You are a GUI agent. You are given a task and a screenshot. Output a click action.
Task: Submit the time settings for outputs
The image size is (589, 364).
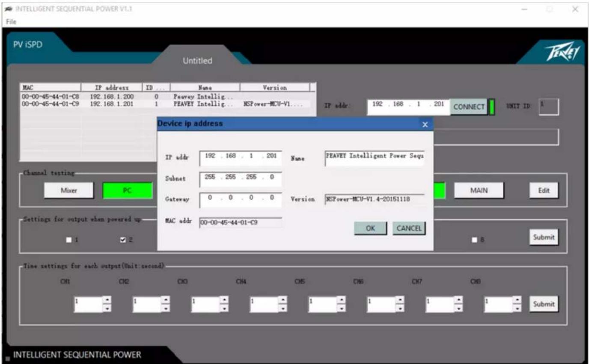click(x=544, y=304)
